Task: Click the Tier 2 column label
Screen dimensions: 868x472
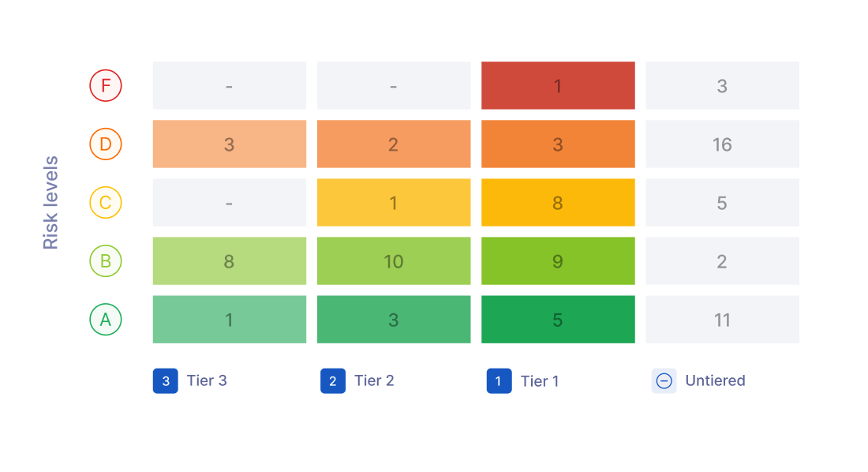Action: (x=374, y=380)
